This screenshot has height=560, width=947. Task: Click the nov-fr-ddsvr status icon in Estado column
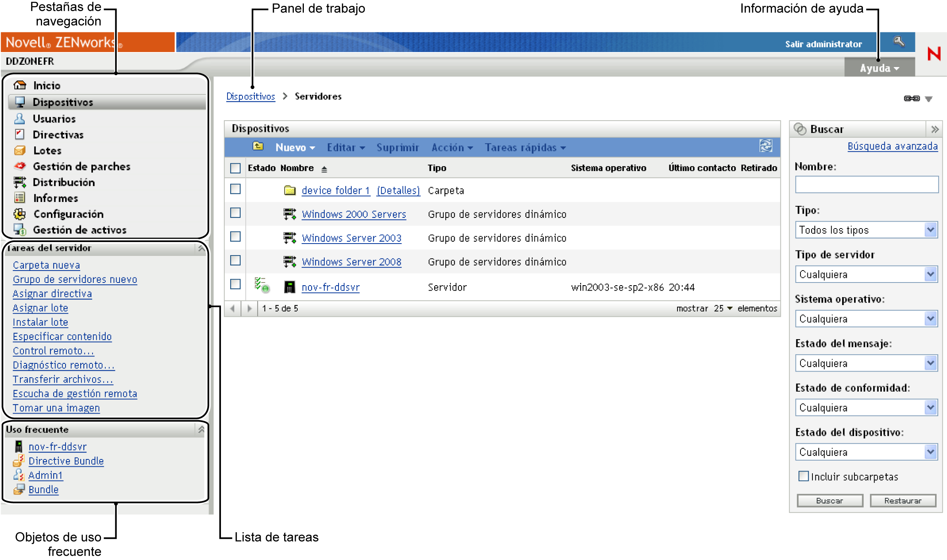(262, 285)
